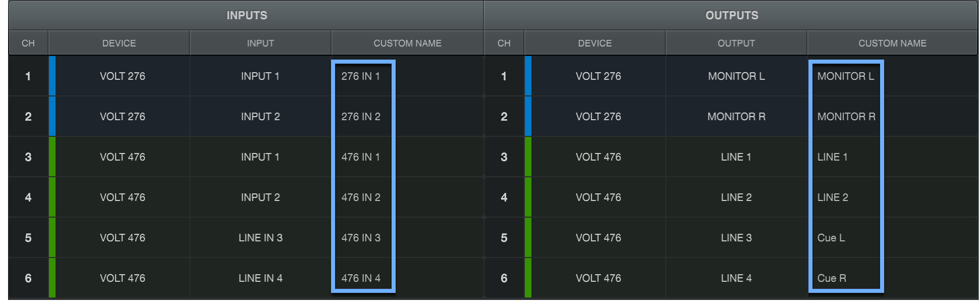Edit output custom name 'Cue R'
980x305 pixels.
pyautogui.click(x=892, y=278)
